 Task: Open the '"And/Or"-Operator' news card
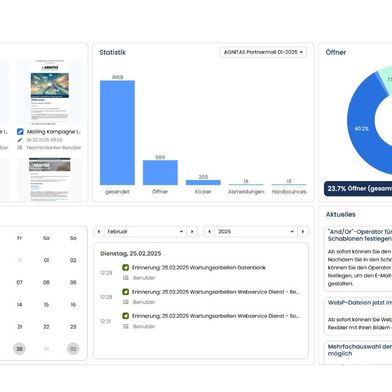click(358, 259)
